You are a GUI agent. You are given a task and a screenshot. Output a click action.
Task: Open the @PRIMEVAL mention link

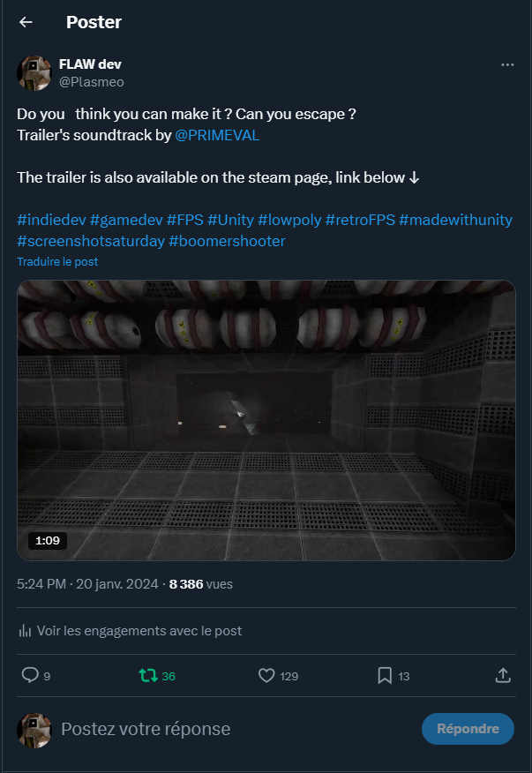(x=217, y=136)
